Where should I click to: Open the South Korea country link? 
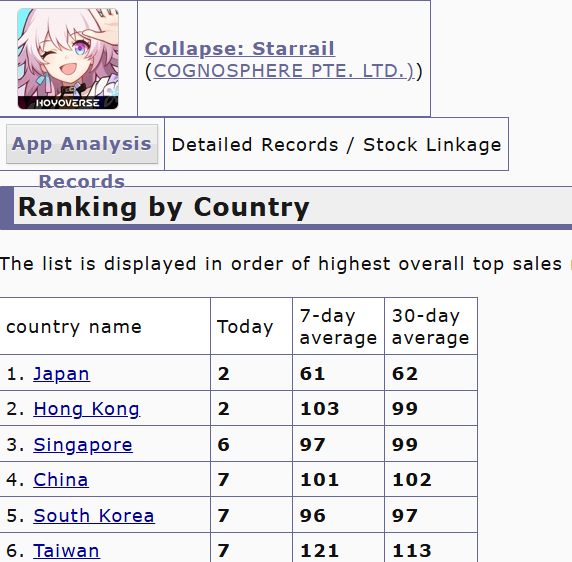[x=94, y=515]
